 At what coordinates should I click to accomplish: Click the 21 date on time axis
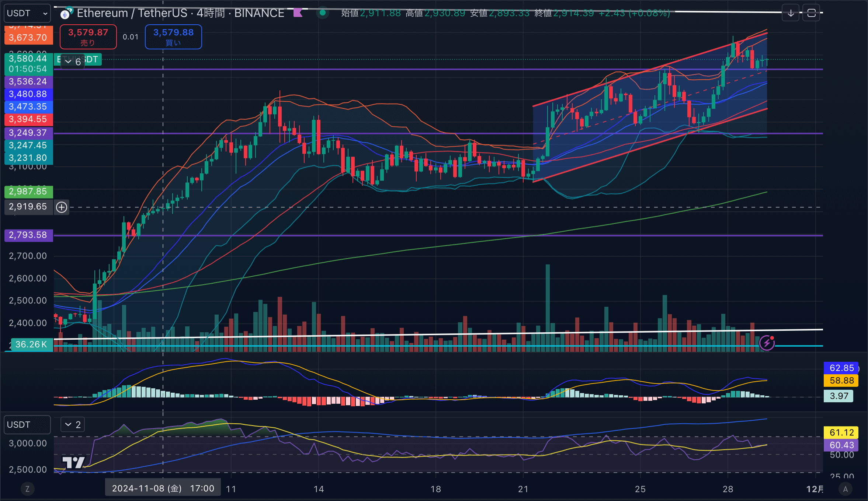coord(523,489)
